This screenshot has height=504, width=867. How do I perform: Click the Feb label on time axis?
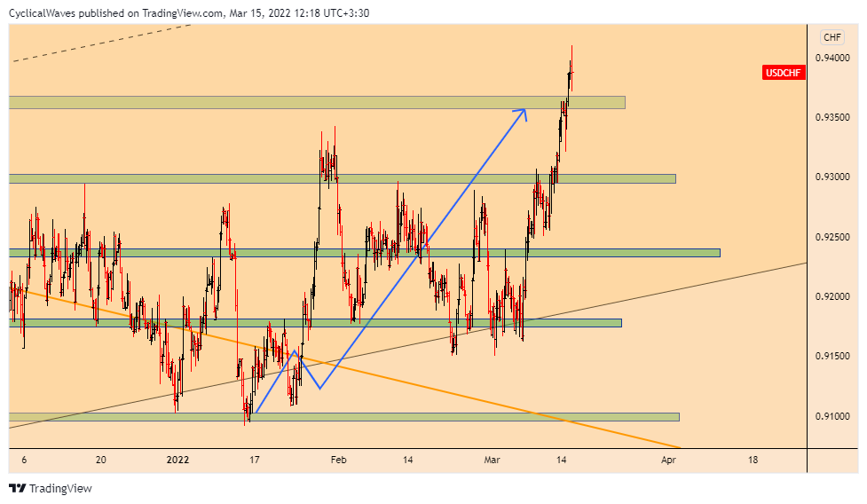point(337,460)
